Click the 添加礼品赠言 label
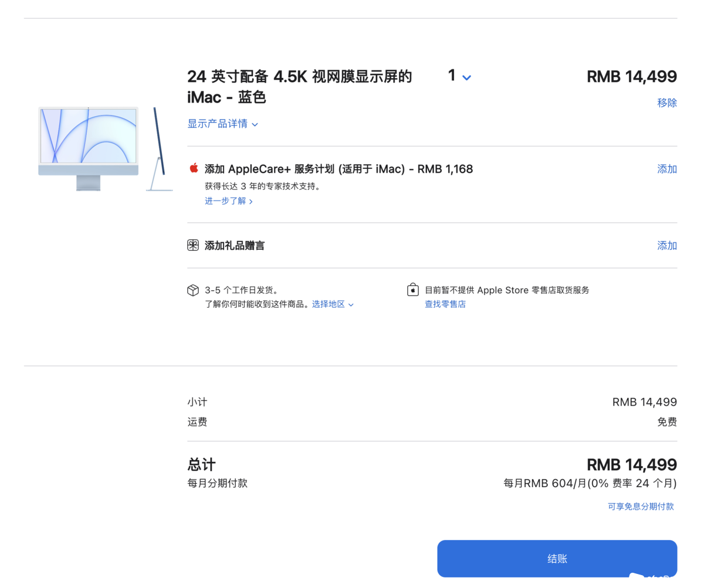The height and width of the screenshot is (588, 704). click(x=235, y=246)
